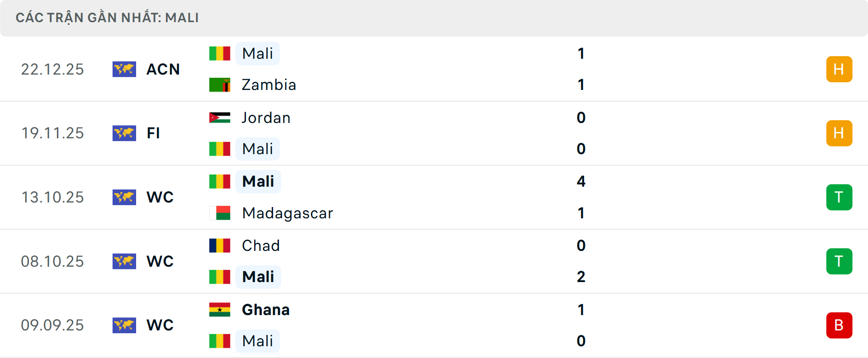Select the Ghana team name
Viewport: 868px width, 358px height.
266,310
